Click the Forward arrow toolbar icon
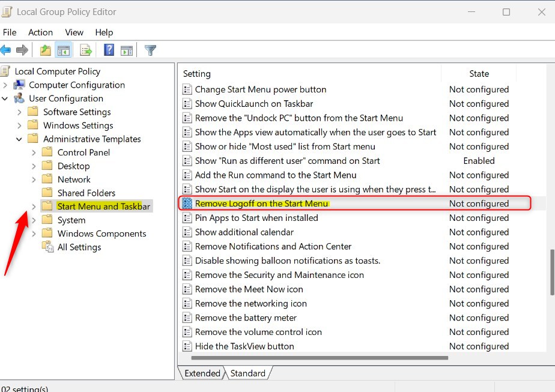 point(22,50)
